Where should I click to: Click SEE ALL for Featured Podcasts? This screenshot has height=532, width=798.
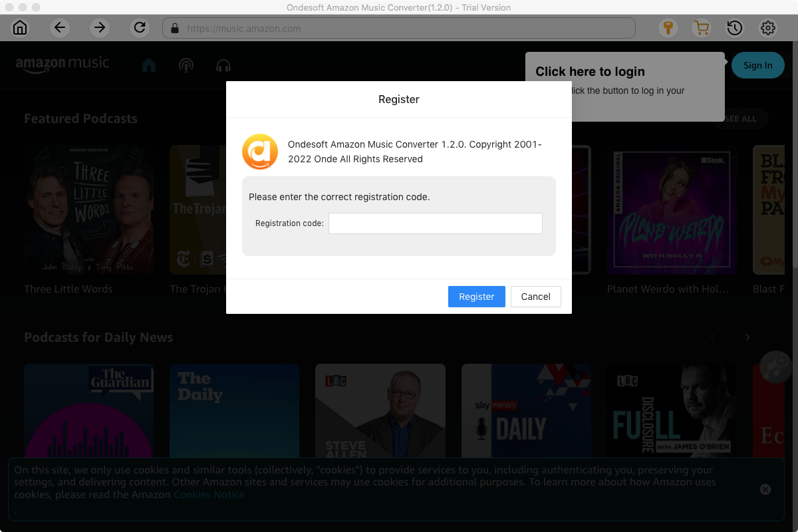[x=741, y=118]
